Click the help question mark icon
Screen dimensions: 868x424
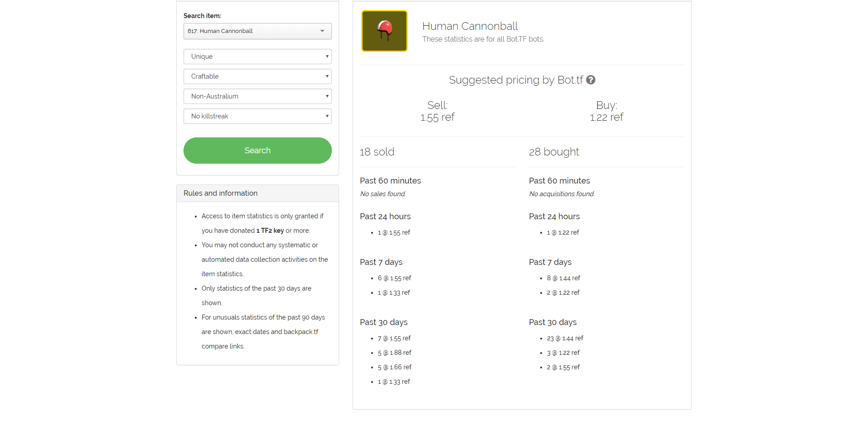(x=590, y=80)
